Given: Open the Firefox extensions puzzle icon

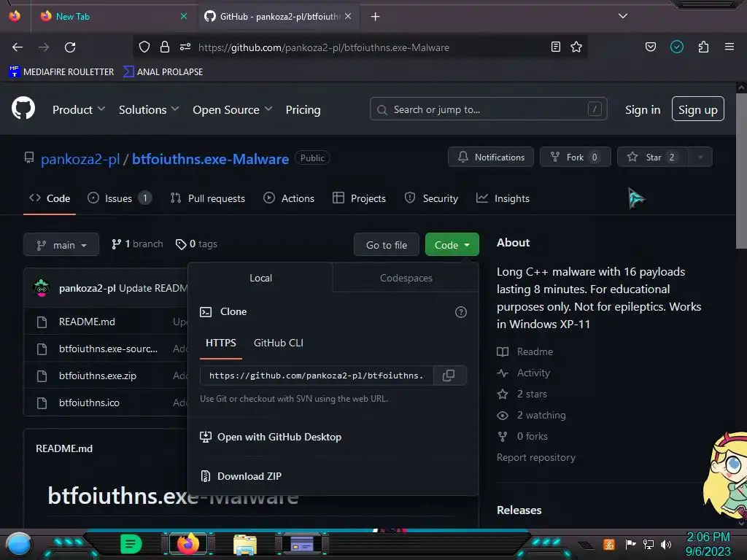Looking at the screenshot, I should coord(703,47).
